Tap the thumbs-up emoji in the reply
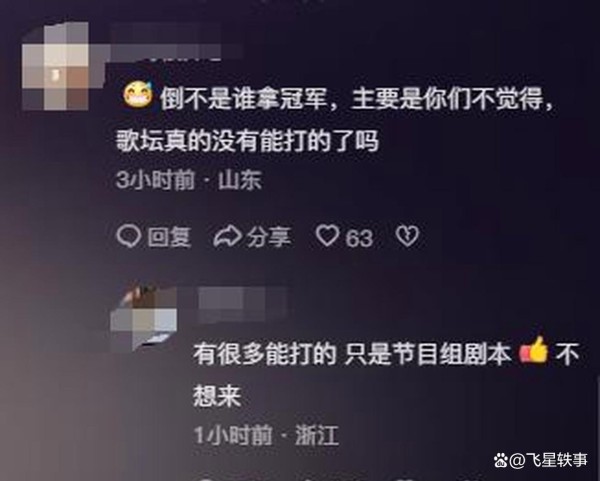The height and width of the screenshot is (481, 600). click(x=534, y=351)
